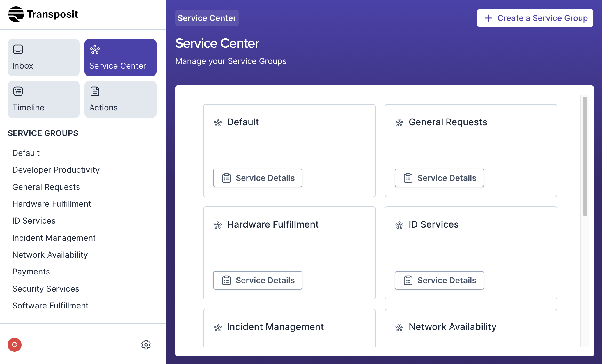The width and height of the screenshot is (602, 364).
Task: Click the Actions document icon
Action: 95,91
